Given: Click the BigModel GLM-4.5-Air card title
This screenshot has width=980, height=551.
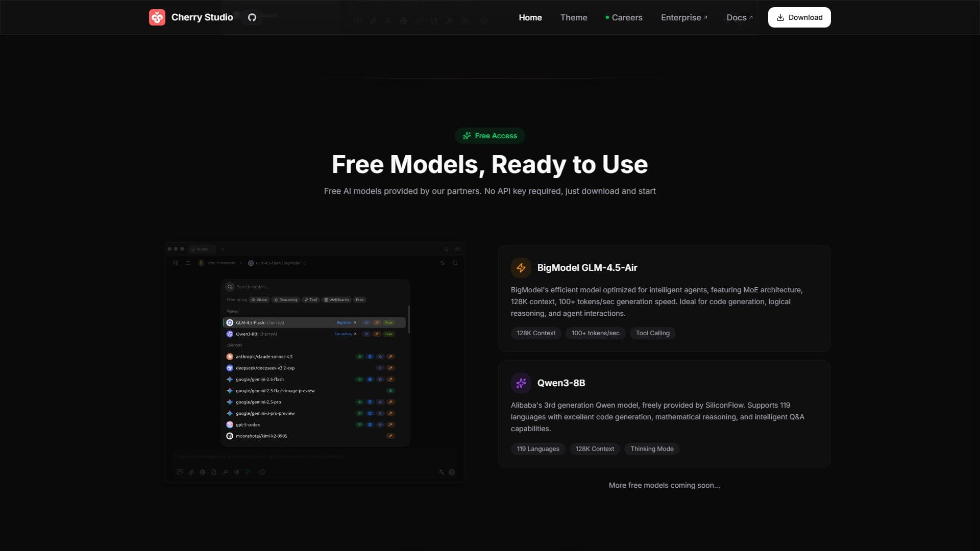Looking at the screenshot, I should tap(587, 268).
